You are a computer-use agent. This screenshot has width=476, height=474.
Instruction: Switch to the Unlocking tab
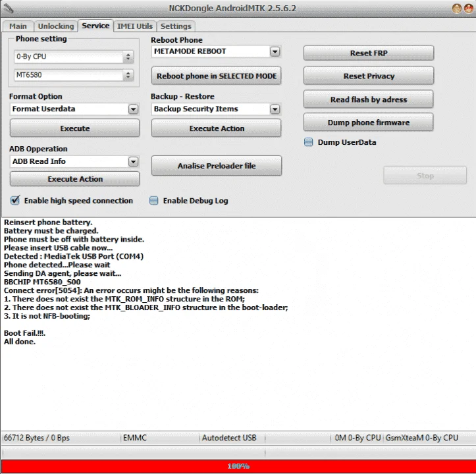56,26
